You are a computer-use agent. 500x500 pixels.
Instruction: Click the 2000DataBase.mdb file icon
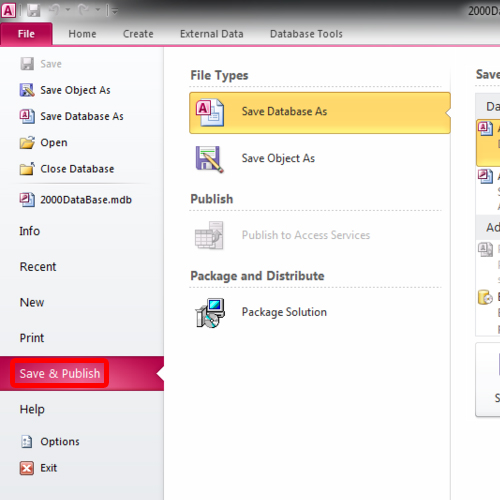27,200
